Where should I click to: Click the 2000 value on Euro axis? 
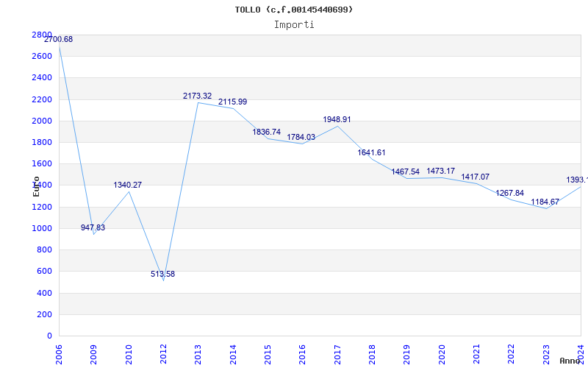click(x=42, y=121)
